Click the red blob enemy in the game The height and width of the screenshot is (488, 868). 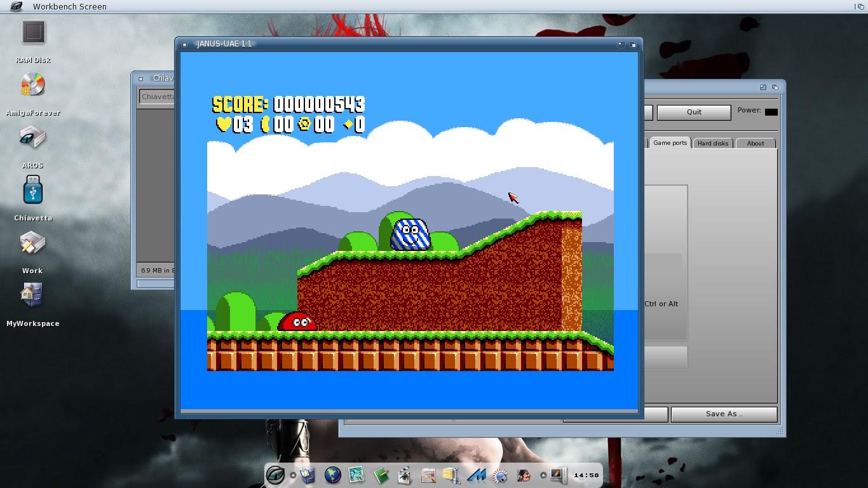click(297, 322)
